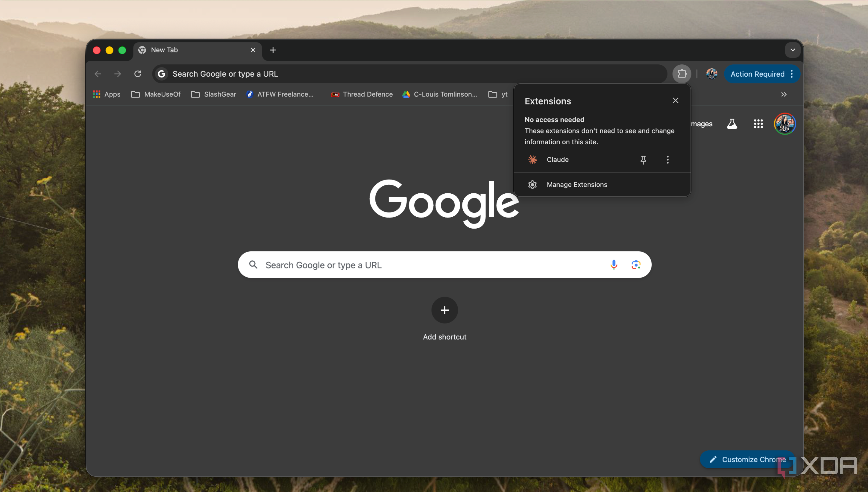Search by image with Google Lens icon

point(635,265)
